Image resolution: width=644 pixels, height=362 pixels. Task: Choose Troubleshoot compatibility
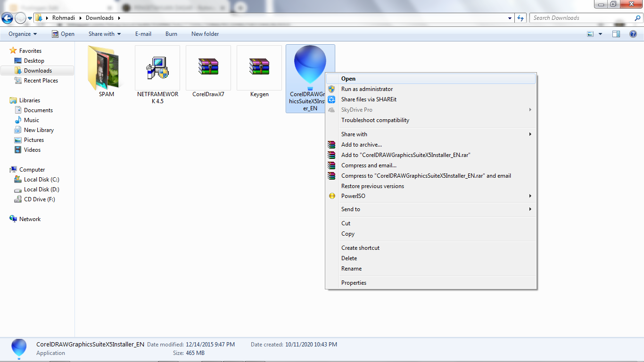(x=431, y=120)
